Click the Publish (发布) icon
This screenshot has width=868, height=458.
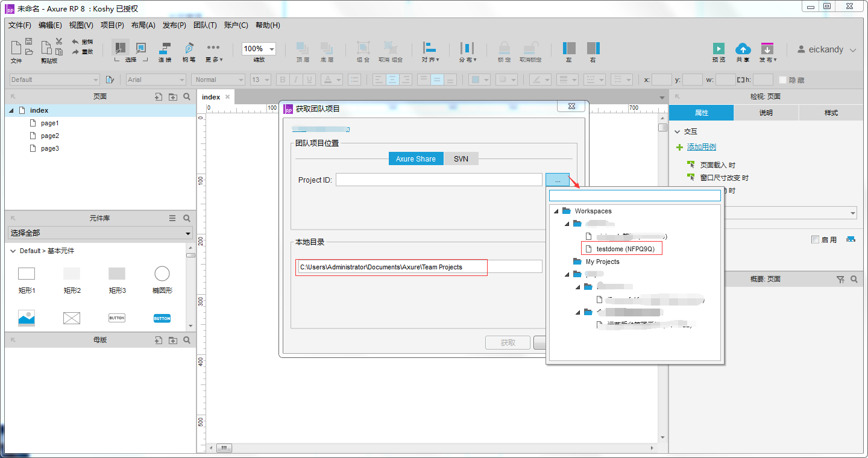coord(767,48)
